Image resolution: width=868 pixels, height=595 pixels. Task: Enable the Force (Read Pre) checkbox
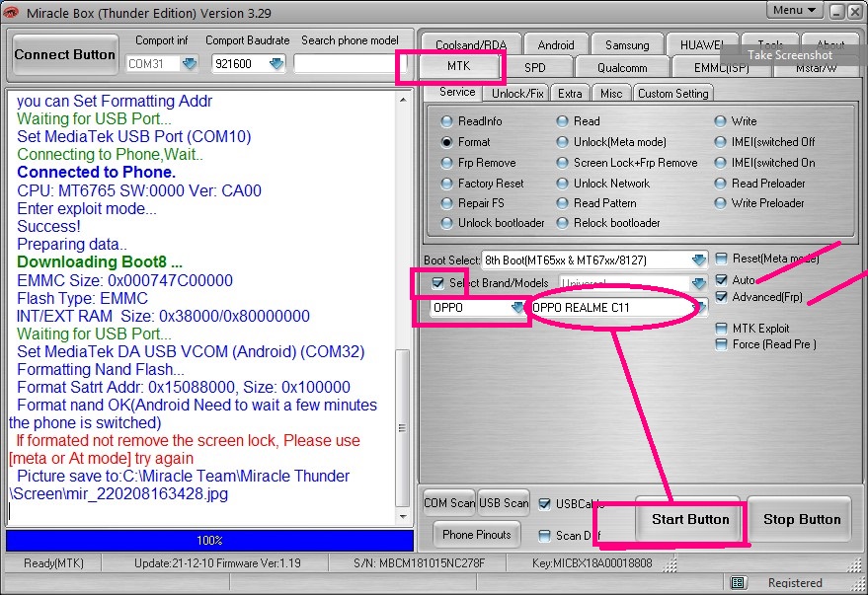(x=721, y=344)
